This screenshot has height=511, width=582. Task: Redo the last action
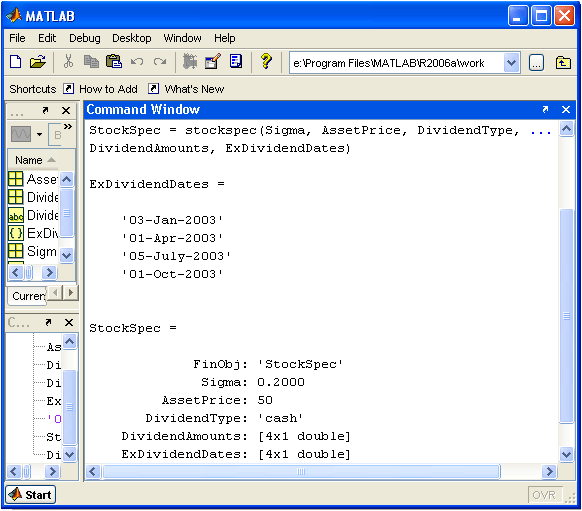coord(160,62)
